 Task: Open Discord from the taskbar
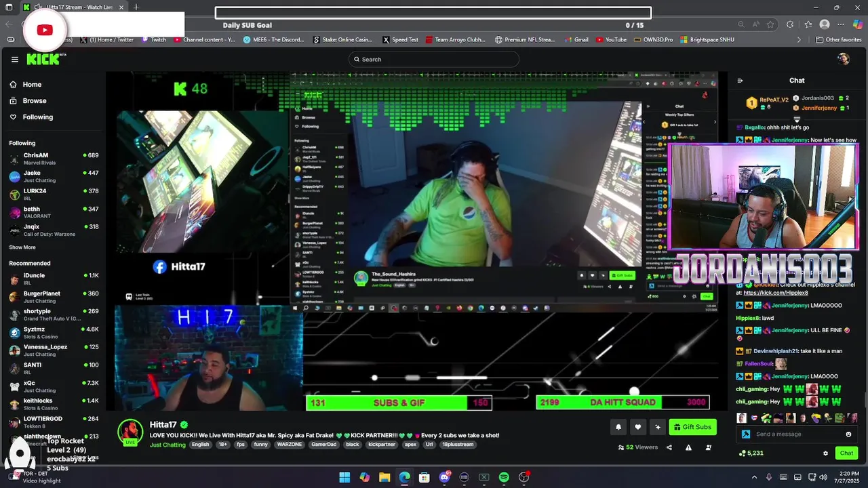click(445, 477)
